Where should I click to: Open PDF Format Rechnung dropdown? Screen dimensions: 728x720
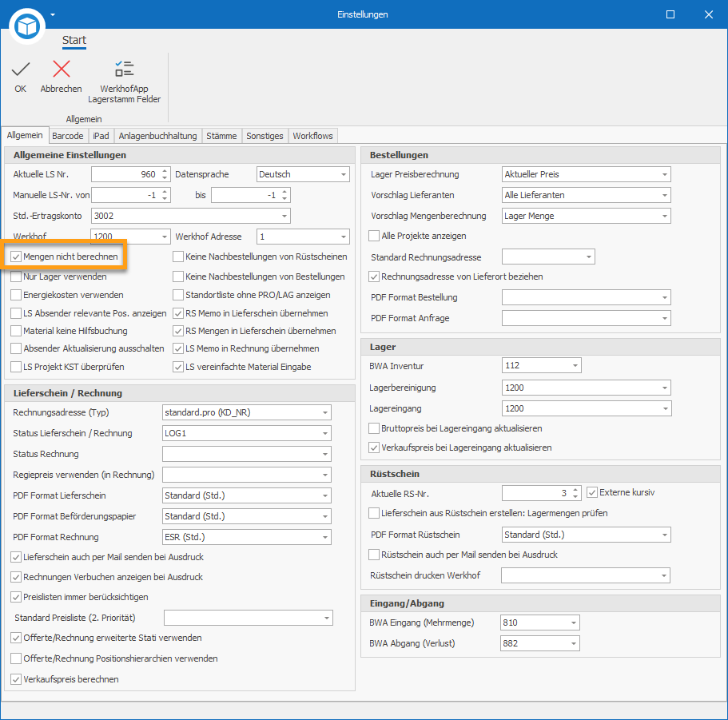(325, 537)
